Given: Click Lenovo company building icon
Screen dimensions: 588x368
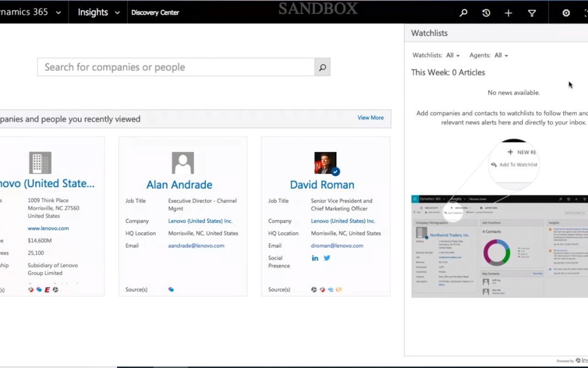Looking at the screenshot, I should click(40, 162).
